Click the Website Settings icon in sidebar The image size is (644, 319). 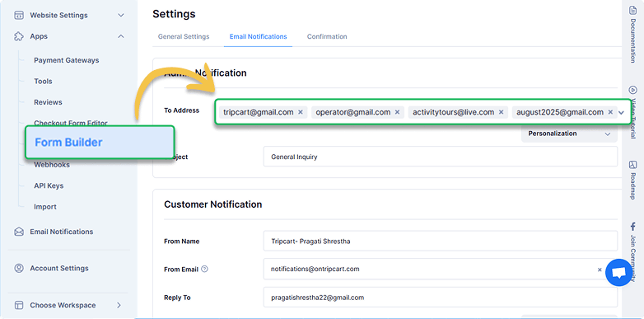click(19, 15)
